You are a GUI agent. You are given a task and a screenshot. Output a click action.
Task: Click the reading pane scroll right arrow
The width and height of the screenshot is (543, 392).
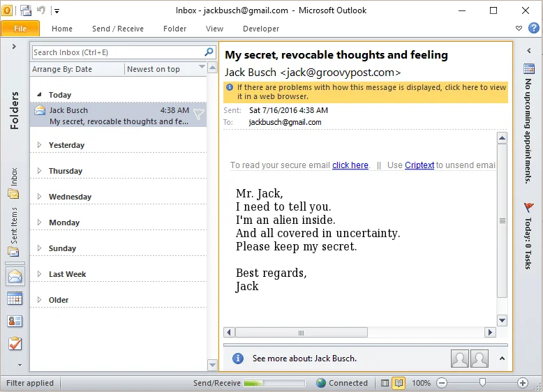click(x=490, y=333)
